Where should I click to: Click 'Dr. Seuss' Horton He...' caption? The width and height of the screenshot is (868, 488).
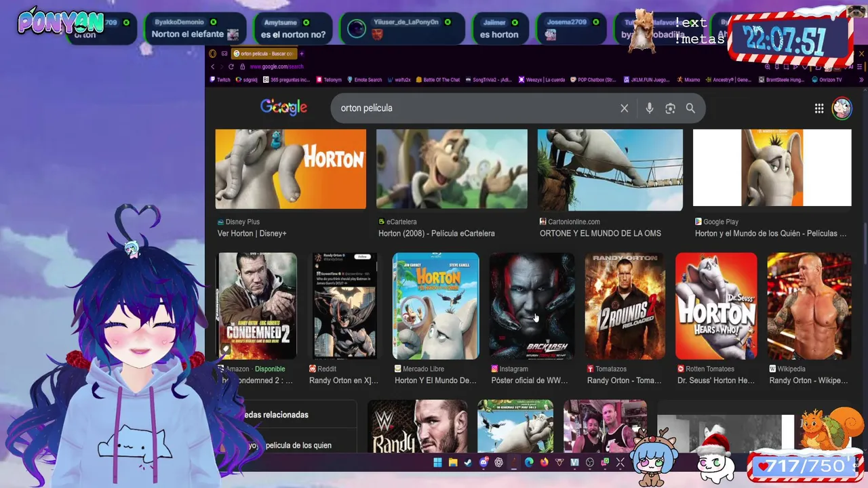click(716, 380)
